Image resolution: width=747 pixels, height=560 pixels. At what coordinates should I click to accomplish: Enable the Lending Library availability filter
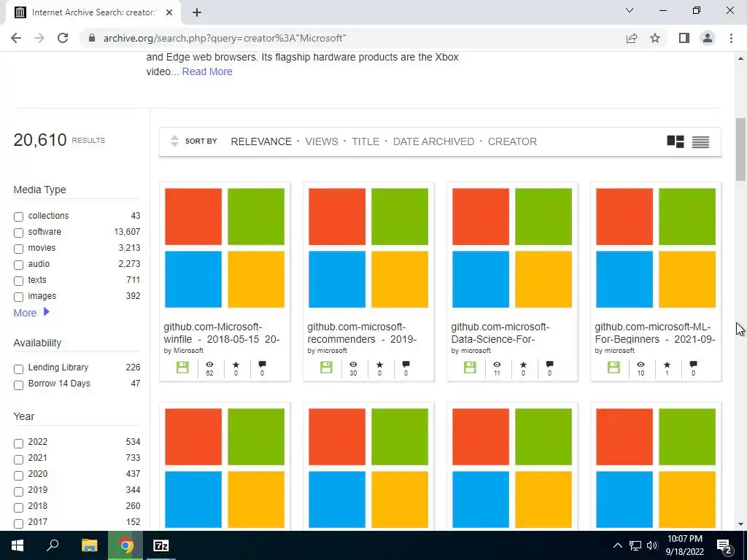point(18,368)
